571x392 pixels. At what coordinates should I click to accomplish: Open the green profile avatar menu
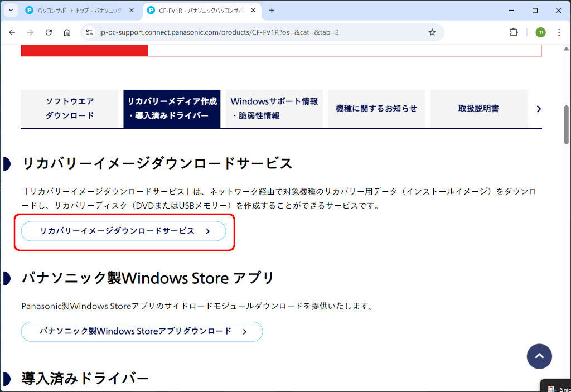pyautogui.click(x=540, y=32)
